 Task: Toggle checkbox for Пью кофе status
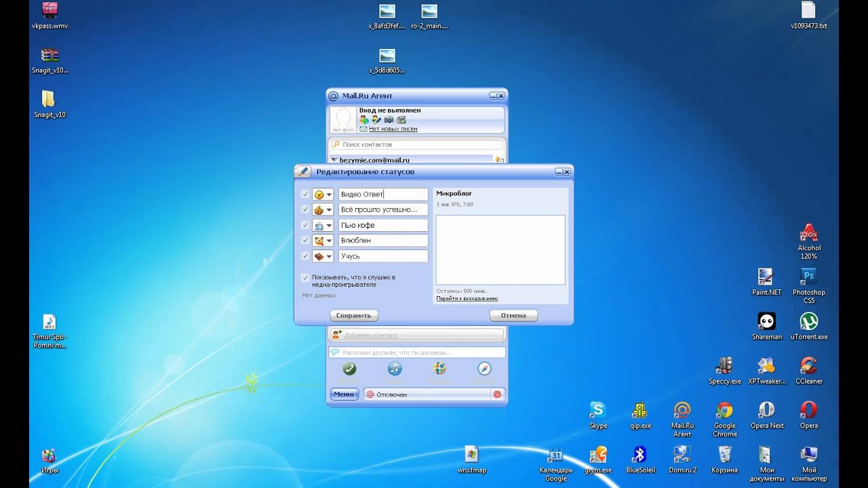pyautogui.click(x=305, y=225)
